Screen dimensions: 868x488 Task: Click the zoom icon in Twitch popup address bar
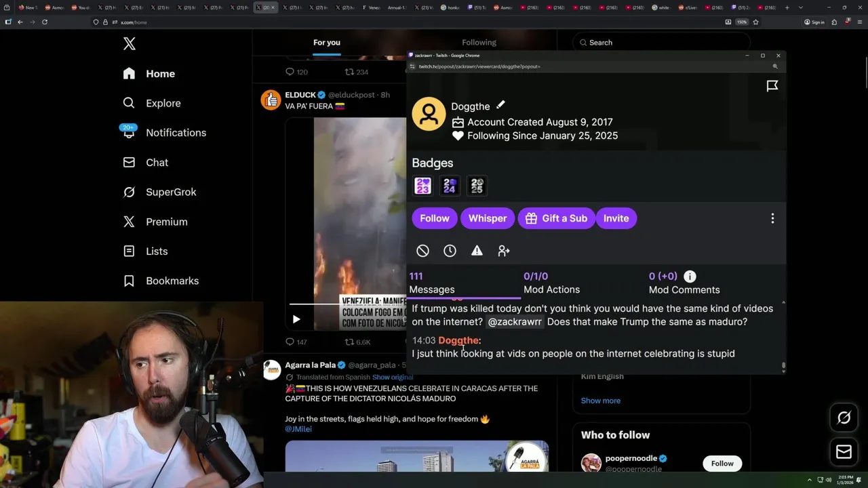tap(775, 66)
